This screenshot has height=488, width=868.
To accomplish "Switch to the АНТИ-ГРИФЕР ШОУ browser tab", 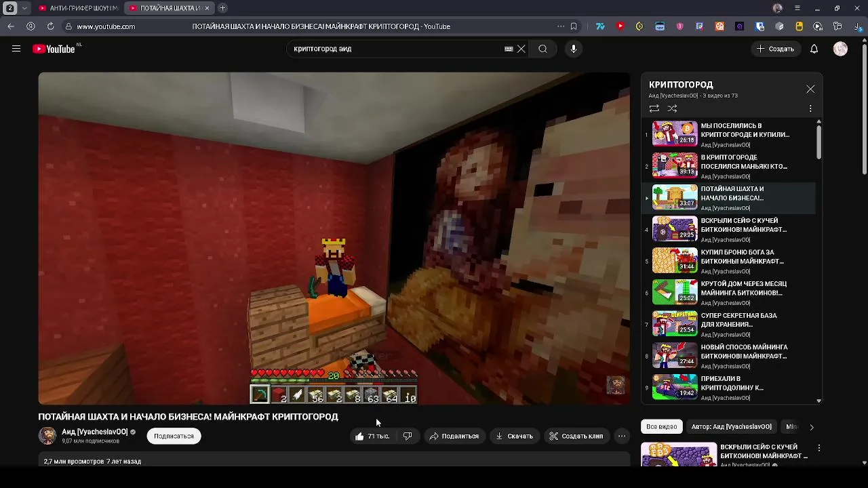I will [79, 8].
